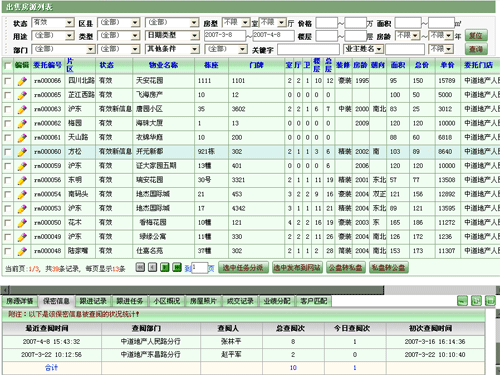The image size is (500, 375).
Task: Click pencil edit icon for rs000060 row
Action: 22,152
